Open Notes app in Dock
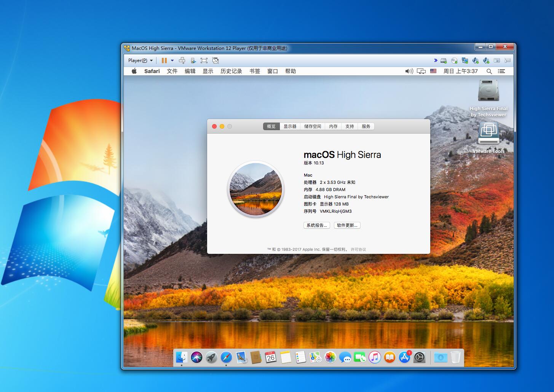The height and width of the screenshot is (392, 554). coord(286,357)
